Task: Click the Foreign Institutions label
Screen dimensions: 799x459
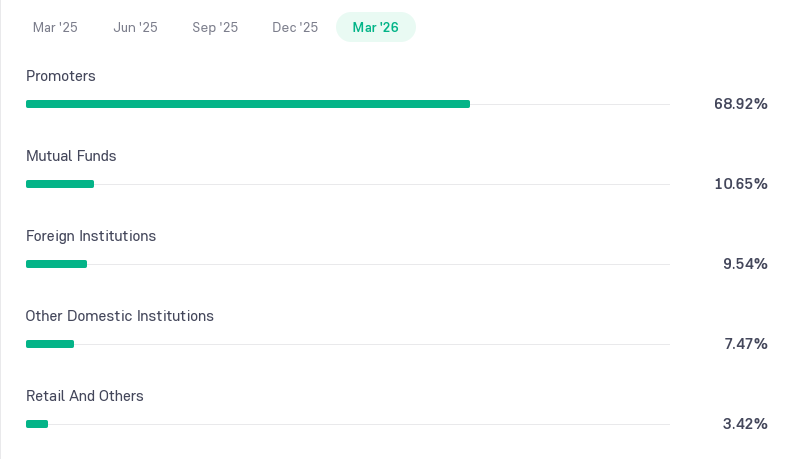Action: [x=91, y=236]
